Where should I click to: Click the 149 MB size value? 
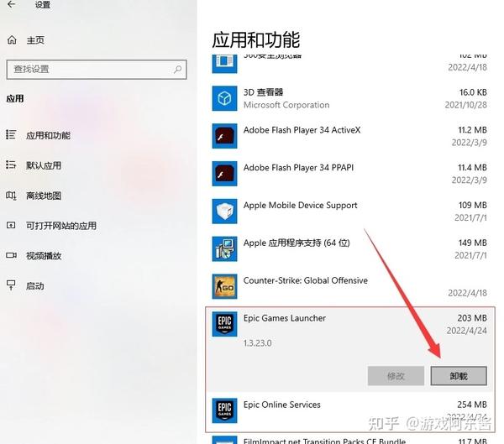tap(473, 243)
